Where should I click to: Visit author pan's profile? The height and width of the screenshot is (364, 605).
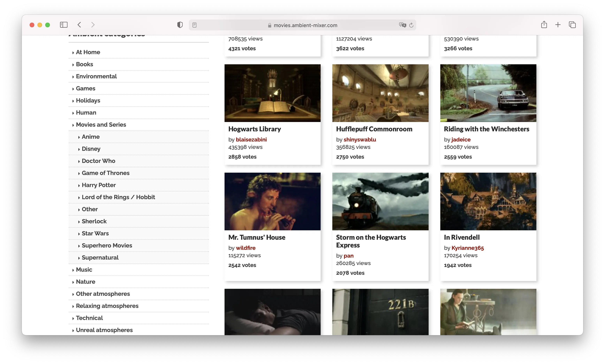point(348,256)
